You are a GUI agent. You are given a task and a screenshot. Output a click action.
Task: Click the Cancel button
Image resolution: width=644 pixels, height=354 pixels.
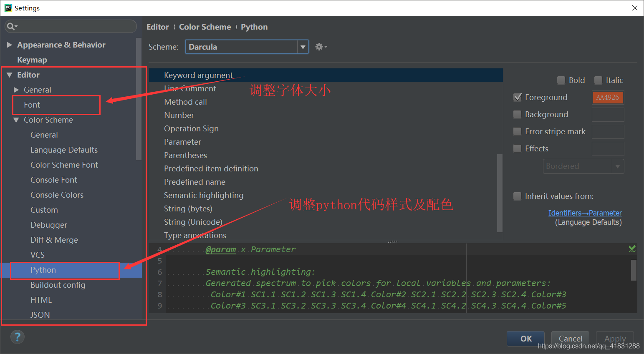click(570, 339)
